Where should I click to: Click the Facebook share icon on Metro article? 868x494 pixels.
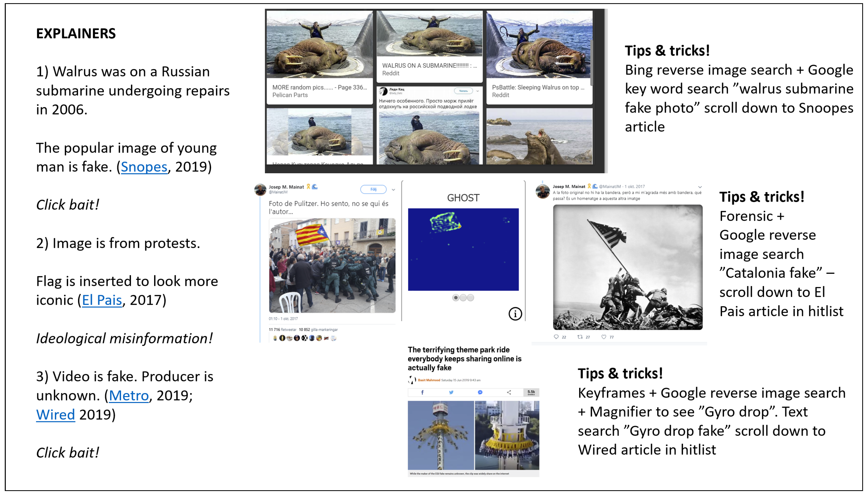pyautogui.click(x=422, y=392)
